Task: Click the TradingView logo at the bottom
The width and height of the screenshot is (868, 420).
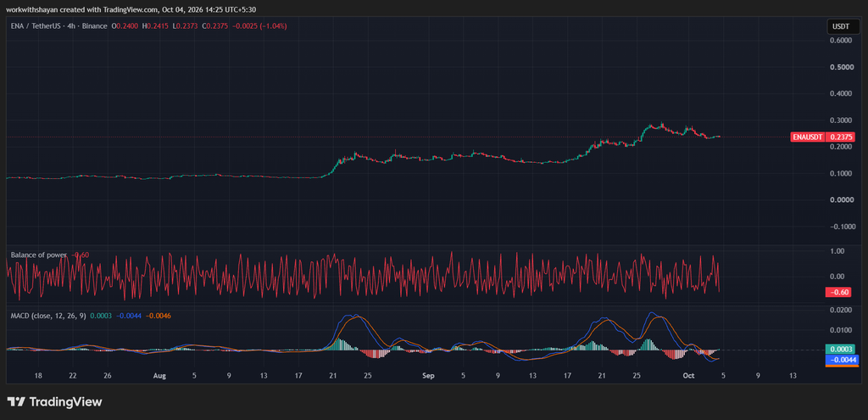Action: (x=54, y=401)
